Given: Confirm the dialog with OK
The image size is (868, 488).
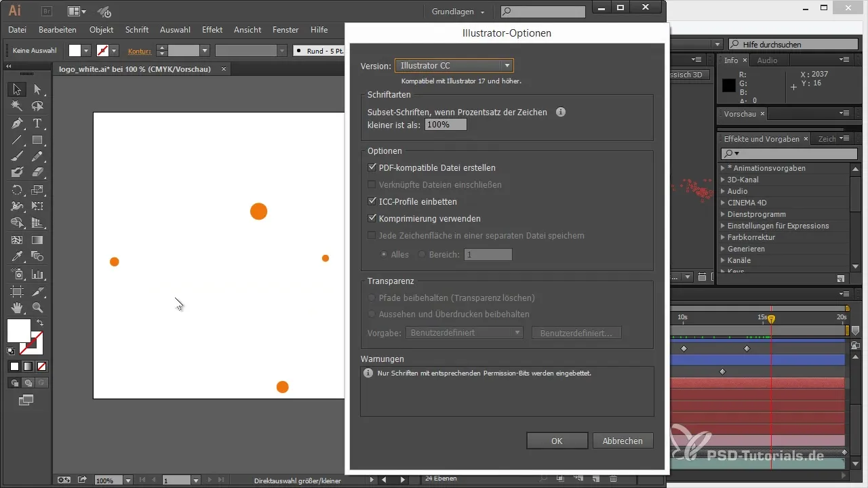Looking at the screenshot, I should (x=557, y=441).
